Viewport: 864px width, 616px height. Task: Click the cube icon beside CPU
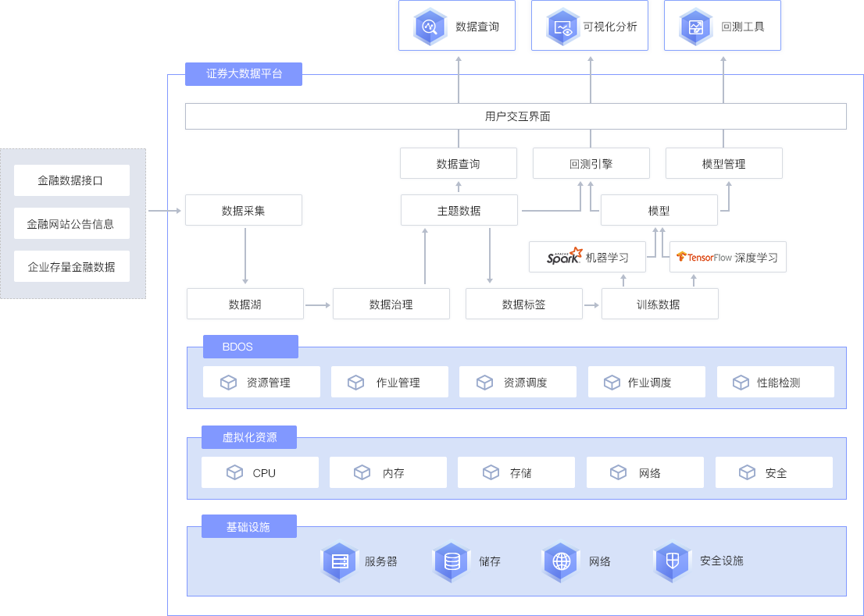(x=234, y=472)
